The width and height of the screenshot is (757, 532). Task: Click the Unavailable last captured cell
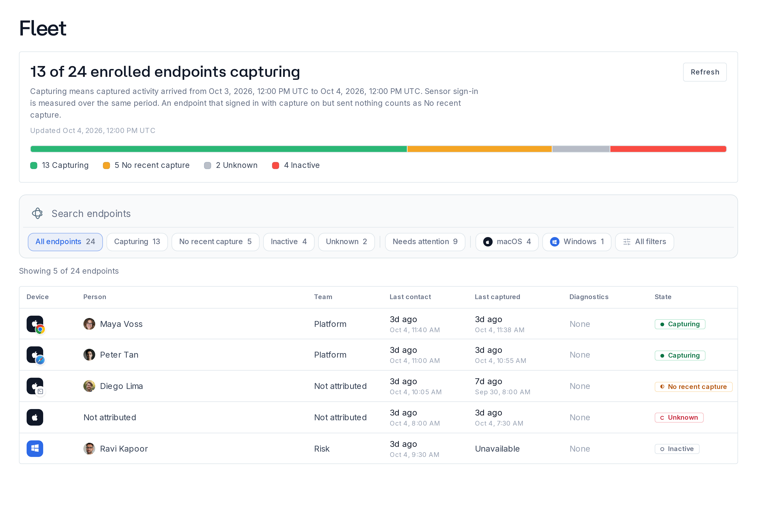pyautogui.click(x=497, y=449)
